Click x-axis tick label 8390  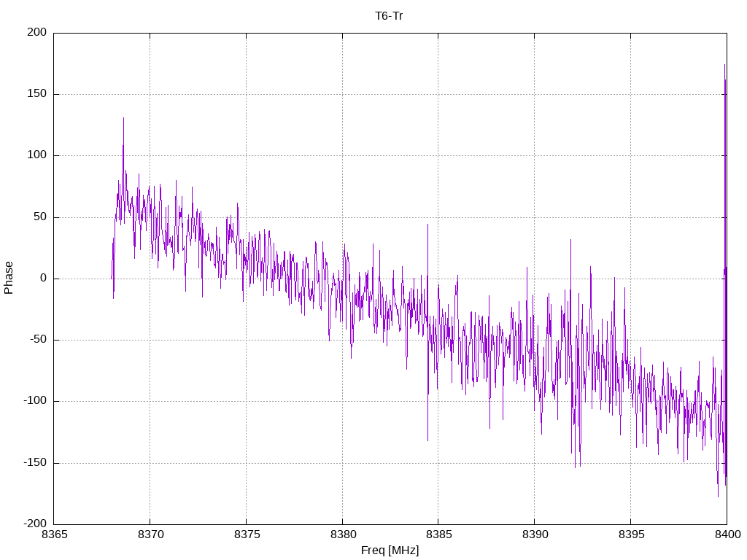[535, 534]
